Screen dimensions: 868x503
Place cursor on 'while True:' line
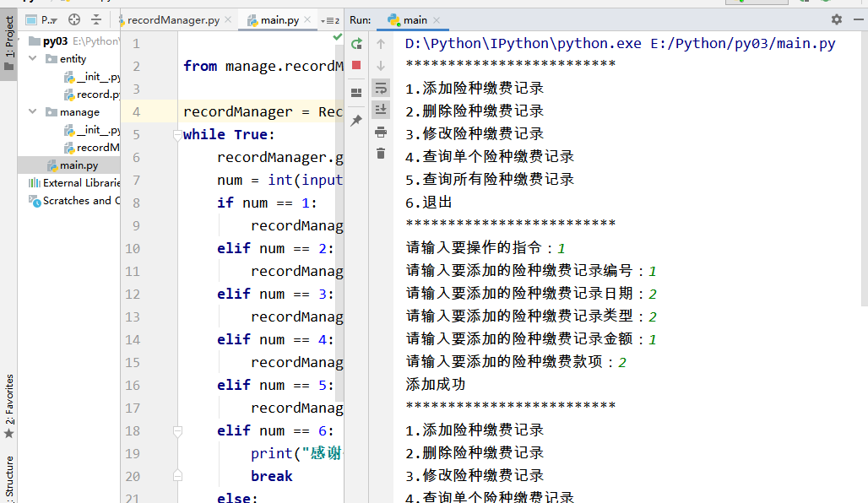[229, 134]
